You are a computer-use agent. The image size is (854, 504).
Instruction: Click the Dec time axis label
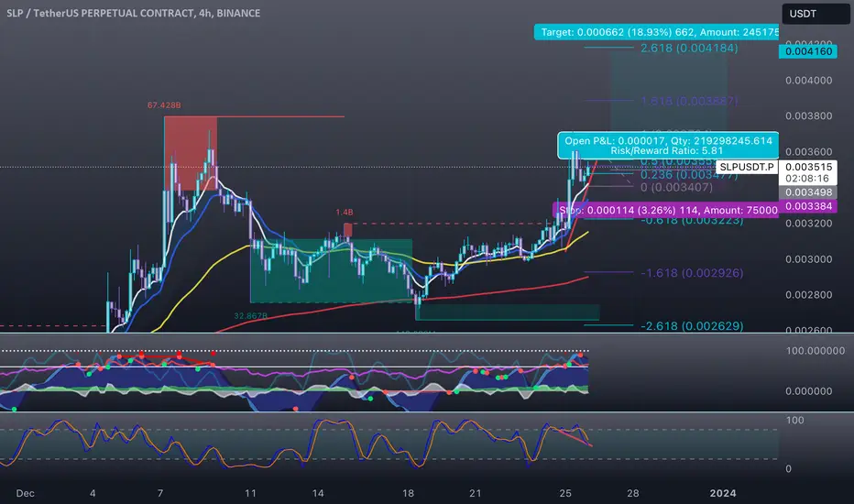pos(25,493)
